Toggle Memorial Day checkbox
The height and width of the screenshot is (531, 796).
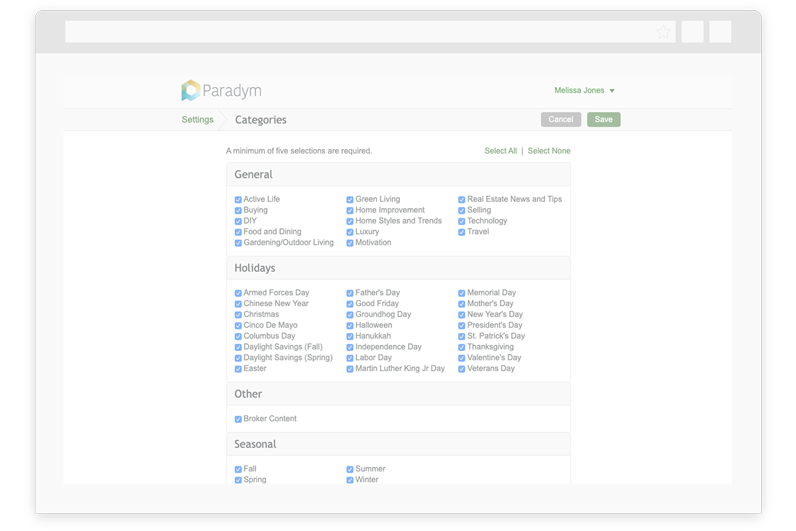(461, 293)
